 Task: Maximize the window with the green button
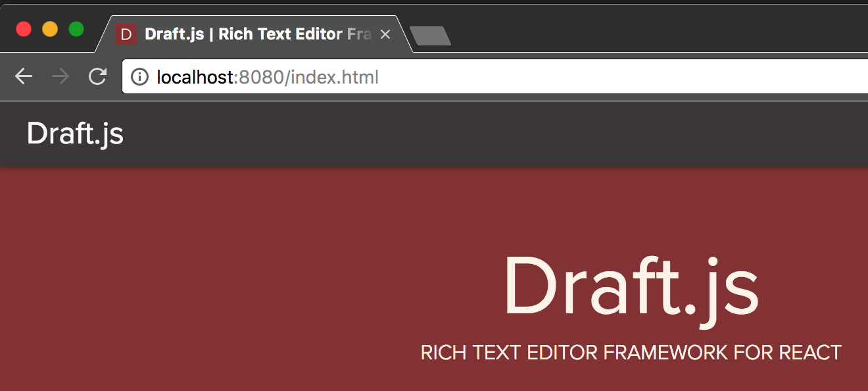[x=76, y=29]
